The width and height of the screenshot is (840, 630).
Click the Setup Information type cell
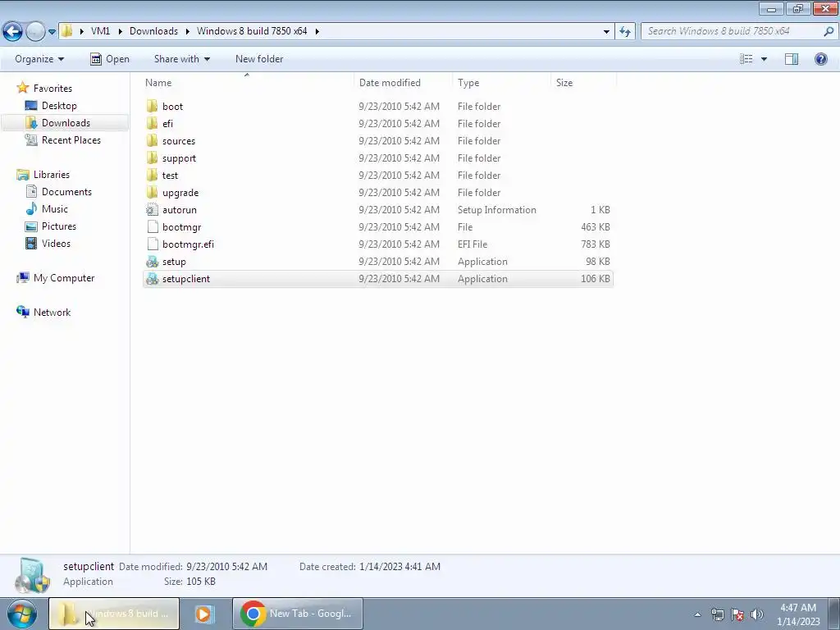(496, 210)
